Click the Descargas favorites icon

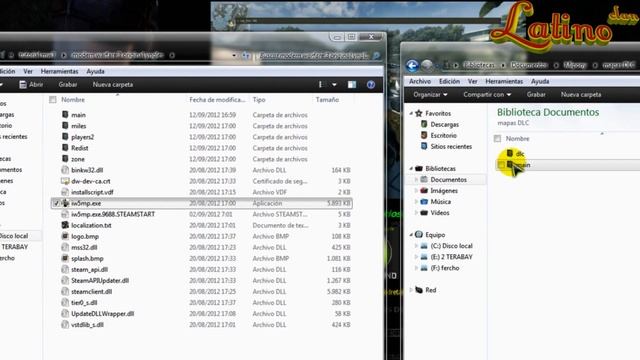coord(424,124)
